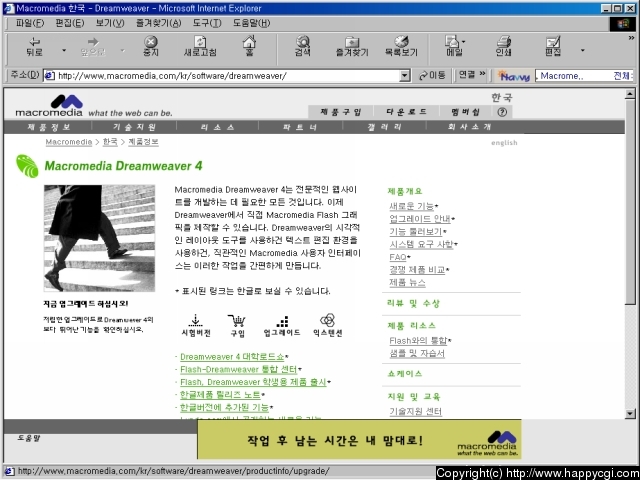This screenshot has height=480, width=640.
Task: Go to Home (홈) via toolbar icon
Action: point(249,46)
